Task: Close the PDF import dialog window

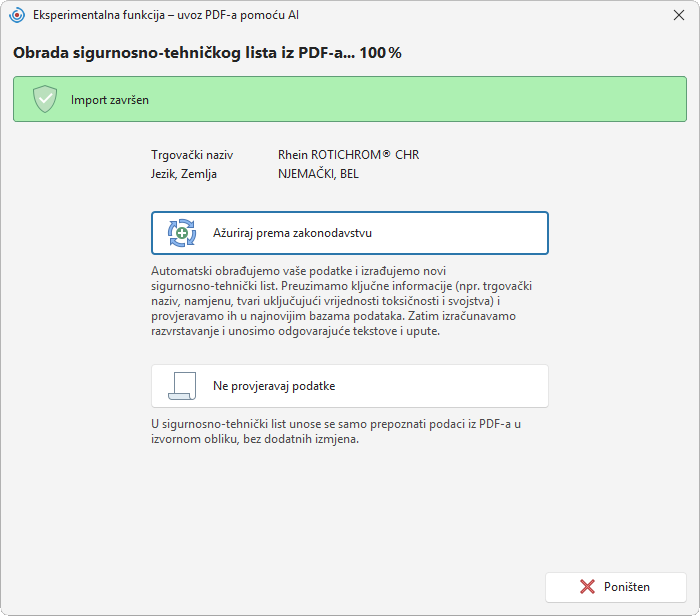Action: point(679,15)
